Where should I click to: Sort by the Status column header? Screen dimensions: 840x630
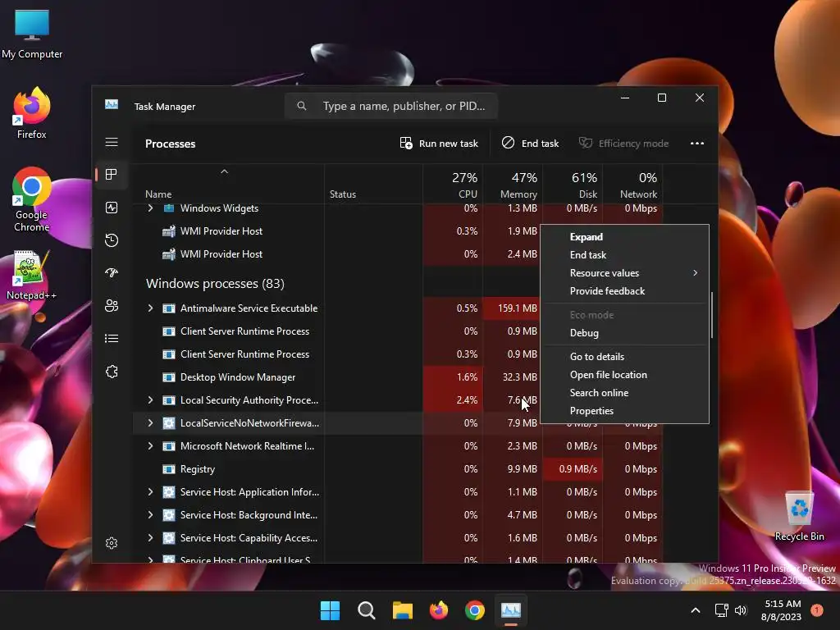373,184
